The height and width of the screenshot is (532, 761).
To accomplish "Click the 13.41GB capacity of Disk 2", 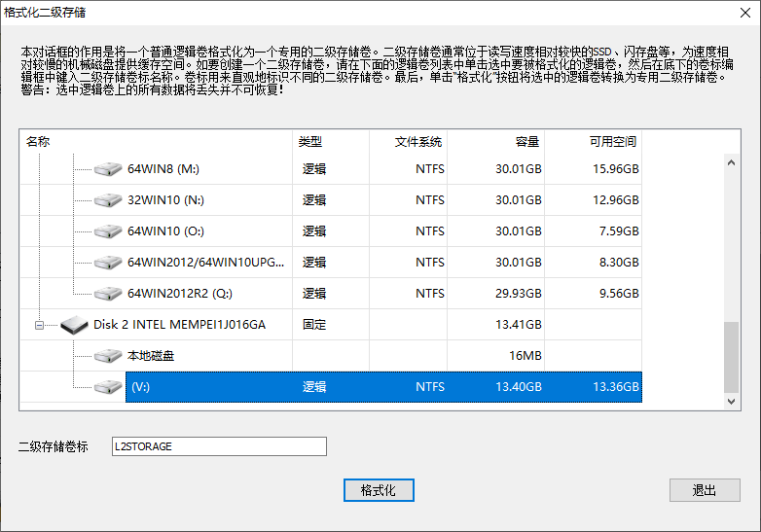I will click(x=519, y=325).
